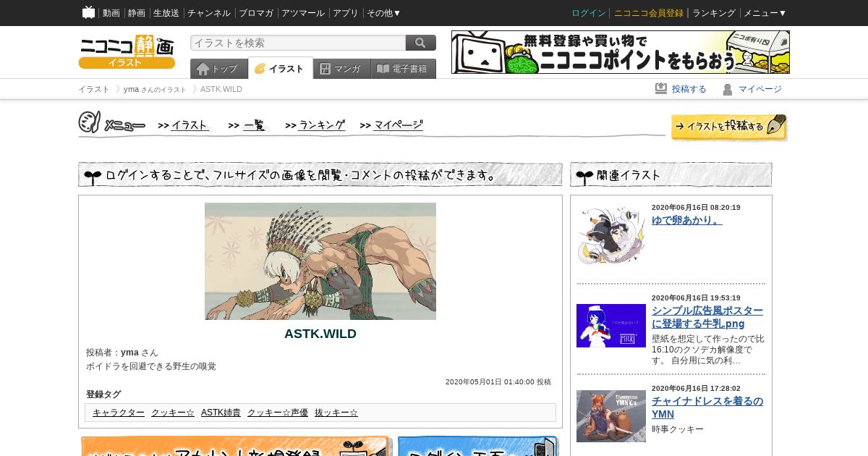Image resolution: width=868 pixels, height=456 pixels.
Task: Open アプリ in top bar
Action: coord(346,13)
